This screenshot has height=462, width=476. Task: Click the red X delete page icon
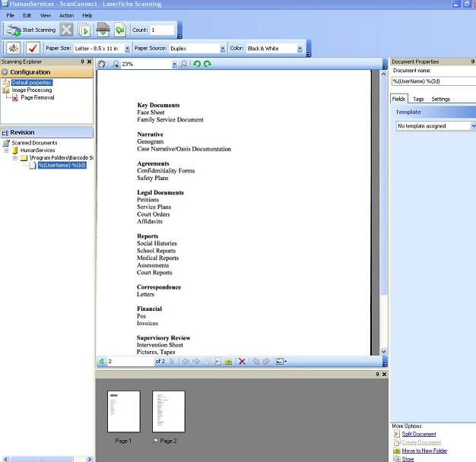pyautogui.click(x=242, y=361)
